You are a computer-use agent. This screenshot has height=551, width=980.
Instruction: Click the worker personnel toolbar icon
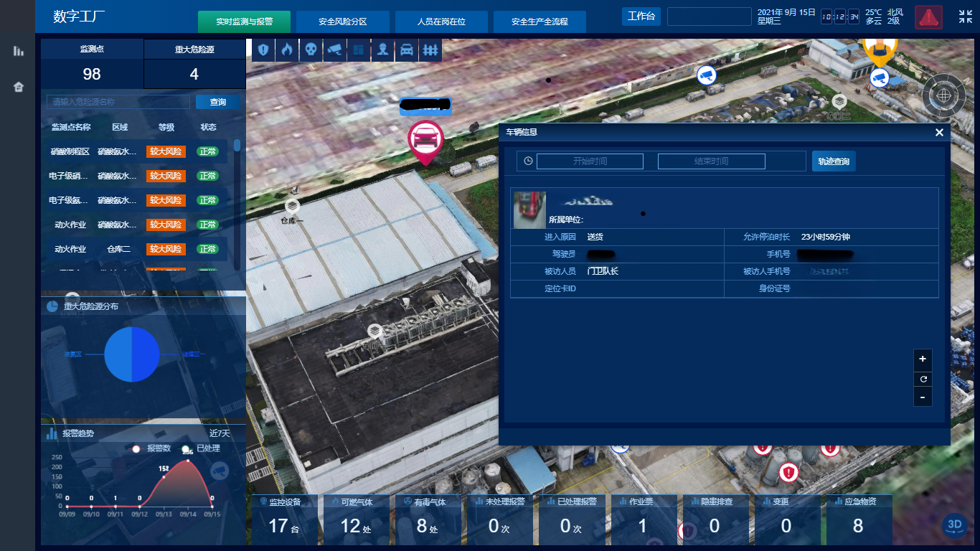point(382,50)
